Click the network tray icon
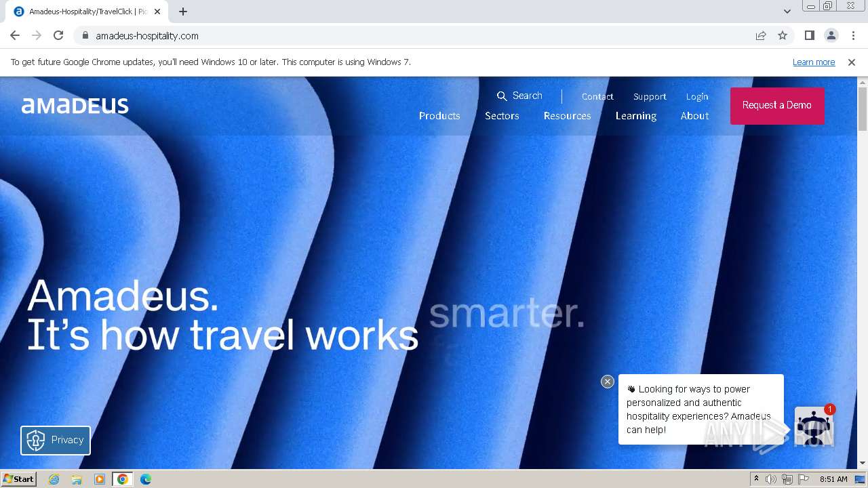Image resolution: width=868 pixels, height=488 pixels. tap(787, 479)
